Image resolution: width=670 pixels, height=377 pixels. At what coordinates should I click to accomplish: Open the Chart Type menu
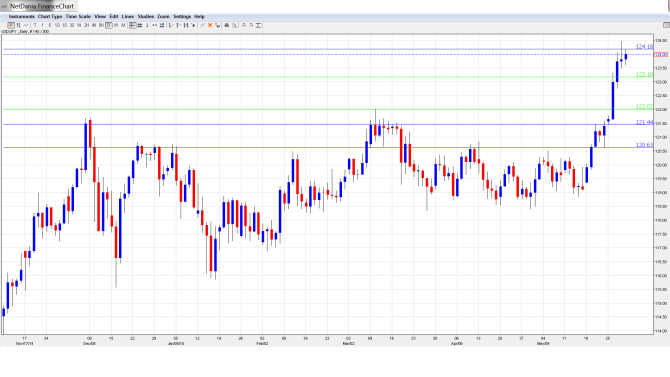coord(50,16)
